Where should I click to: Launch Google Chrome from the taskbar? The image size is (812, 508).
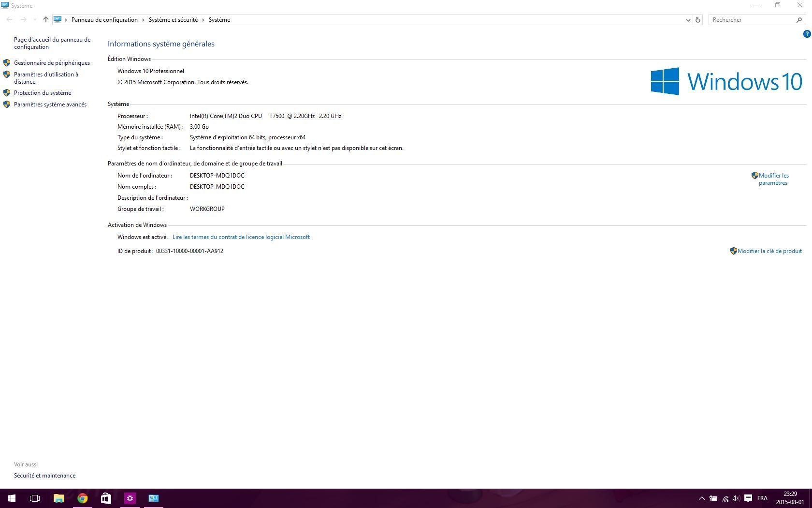(x=82, y=498)
